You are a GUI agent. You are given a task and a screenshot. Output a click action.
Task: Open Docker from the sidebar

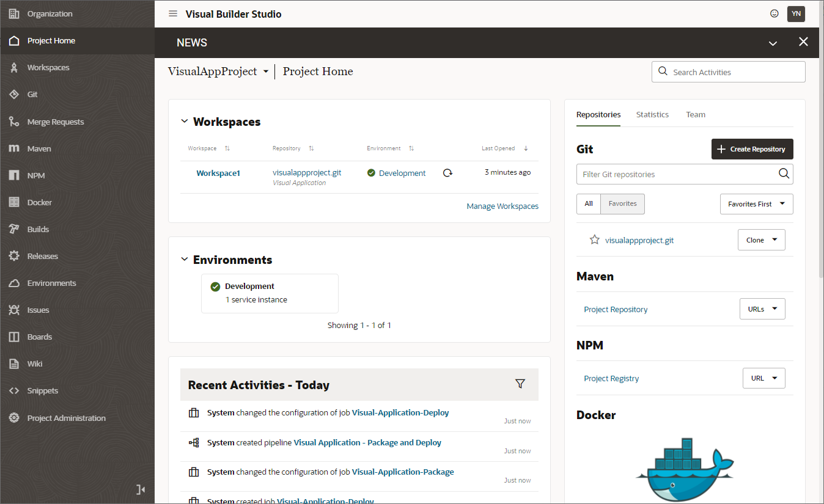[39, 202]
